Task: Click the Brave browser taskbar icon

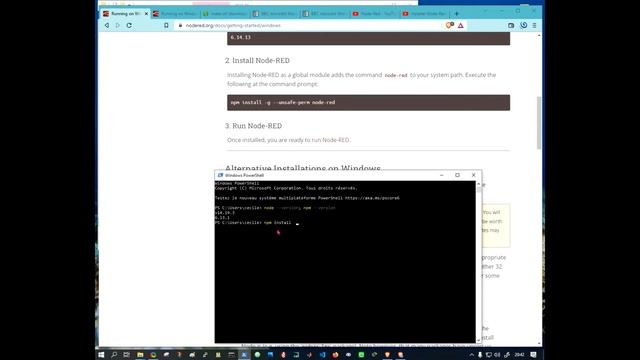Action: [x=387, y=355]
